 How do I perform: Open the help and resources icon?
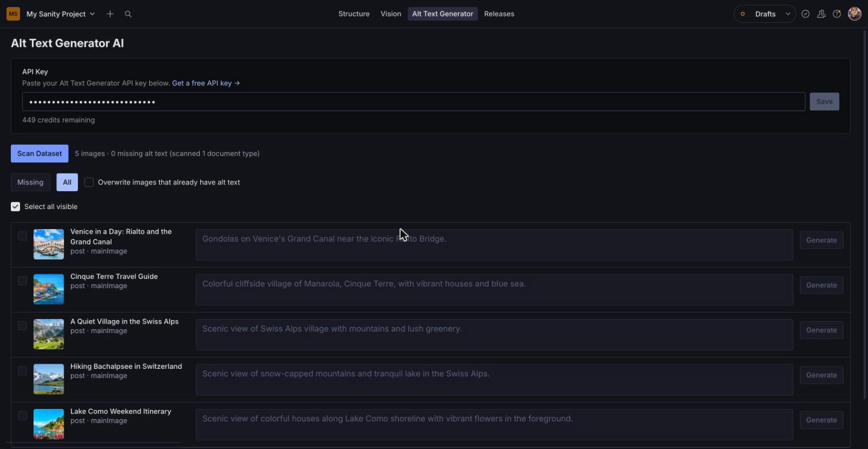pyautogui.click(x=837, y=14)
